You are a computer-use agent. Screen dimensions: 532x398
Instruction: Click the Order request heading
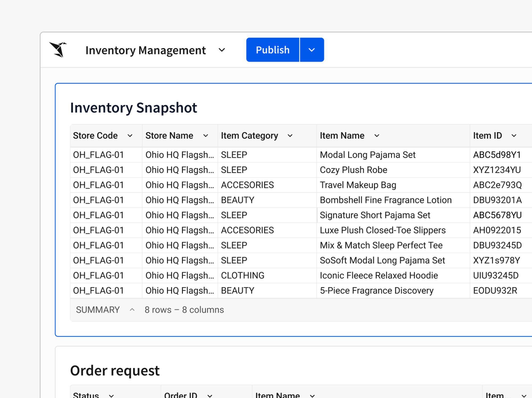(115, 371)
